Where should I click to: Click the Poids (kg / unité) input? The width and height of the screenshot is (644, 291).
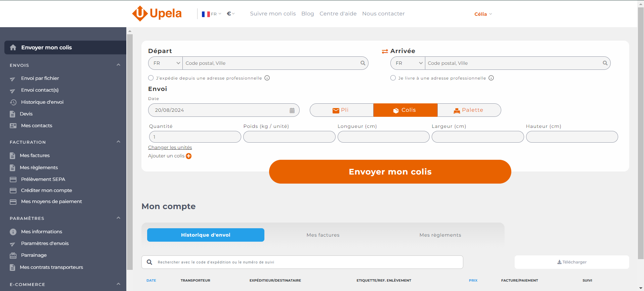(289, 137)
